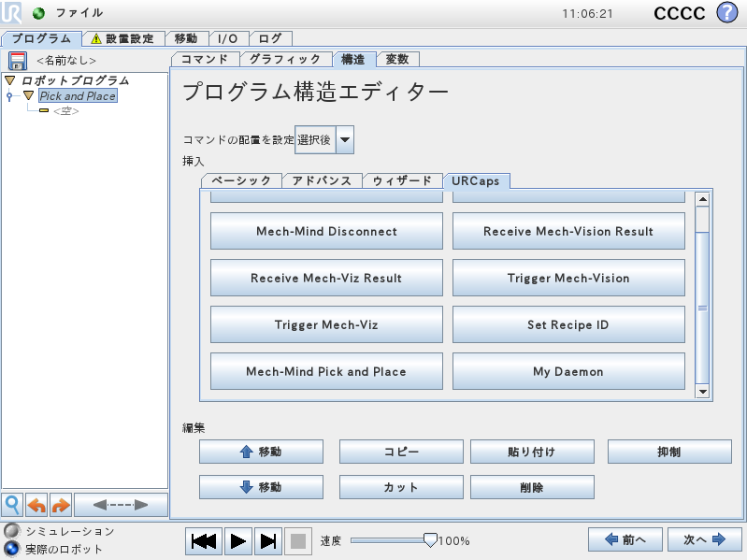747x560 pixels.
Task: Click the カット cut button
Action: tap(401, 487)
